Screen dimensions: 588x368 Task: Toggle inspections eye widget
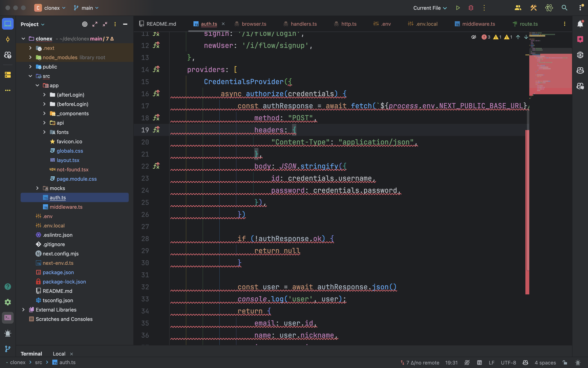473,37
